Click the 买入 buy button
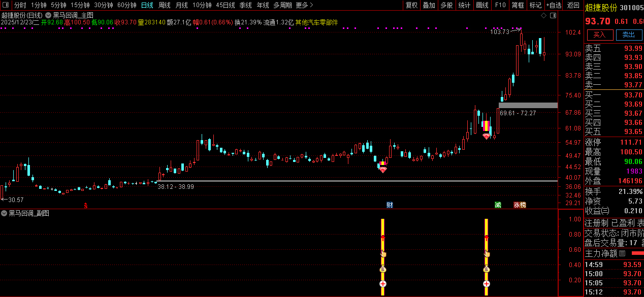This screenshot has width=644, height=297. point(600,35)
